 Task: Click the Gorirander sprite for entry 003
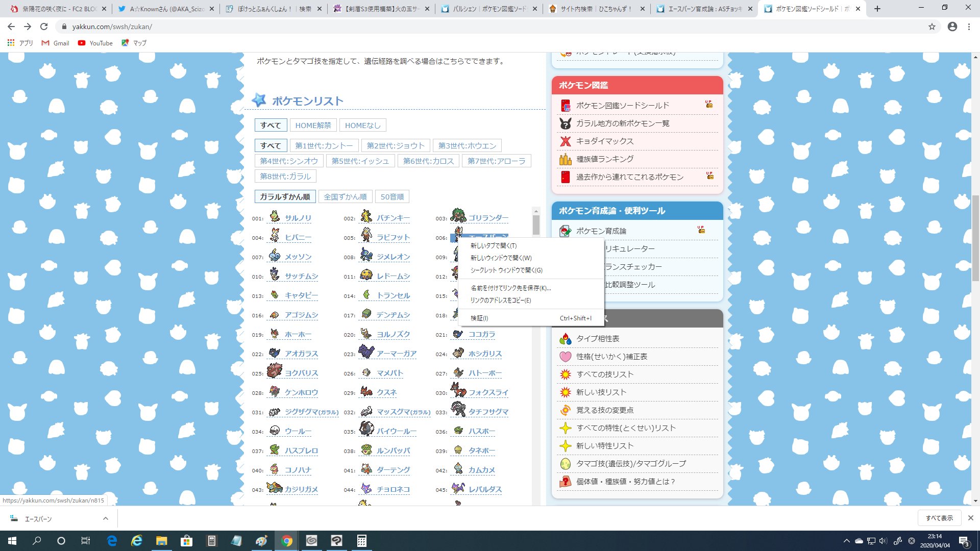[x=458, y=216]
